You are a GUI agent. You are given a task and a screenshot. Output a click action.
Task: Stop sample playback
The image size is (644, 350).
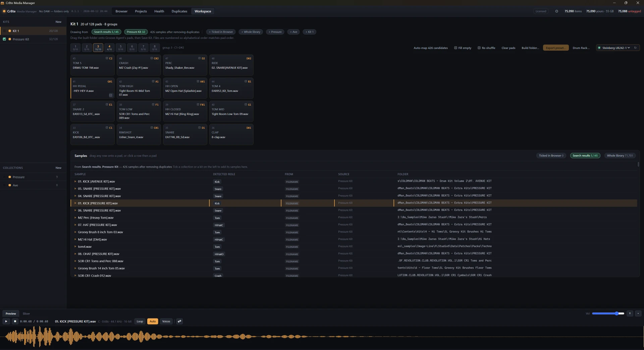15,321
